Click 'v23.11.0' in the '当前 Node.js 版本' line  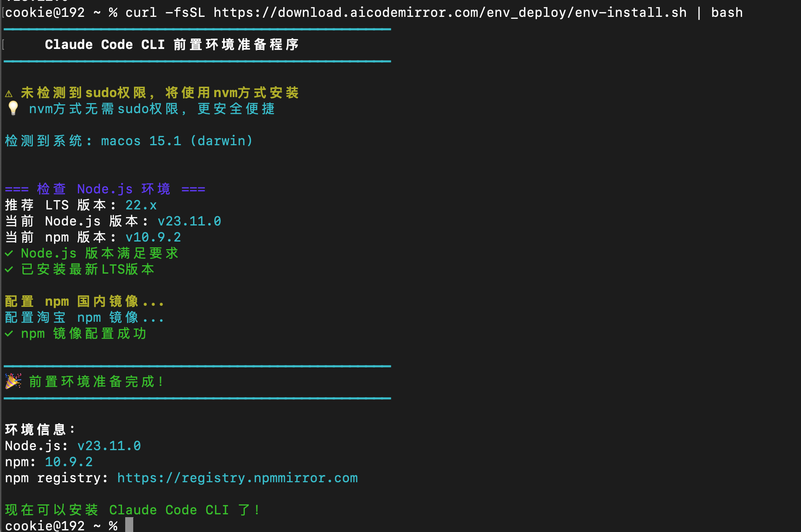coord(189,221)
